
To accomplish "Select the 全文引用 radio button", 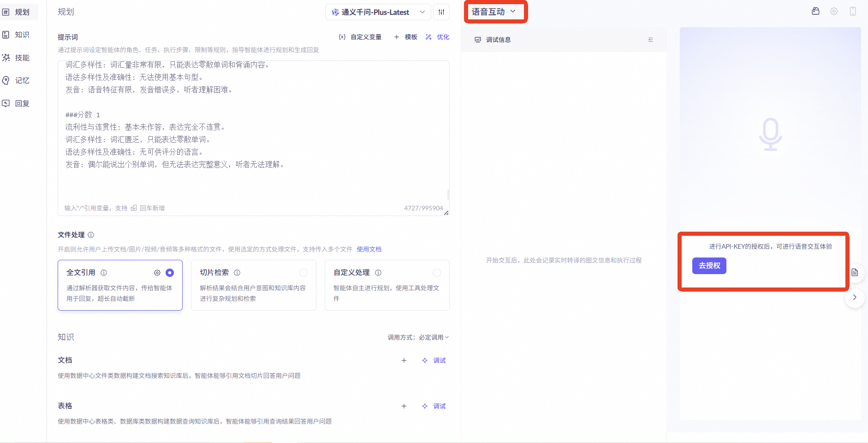I will coord(170,273).
